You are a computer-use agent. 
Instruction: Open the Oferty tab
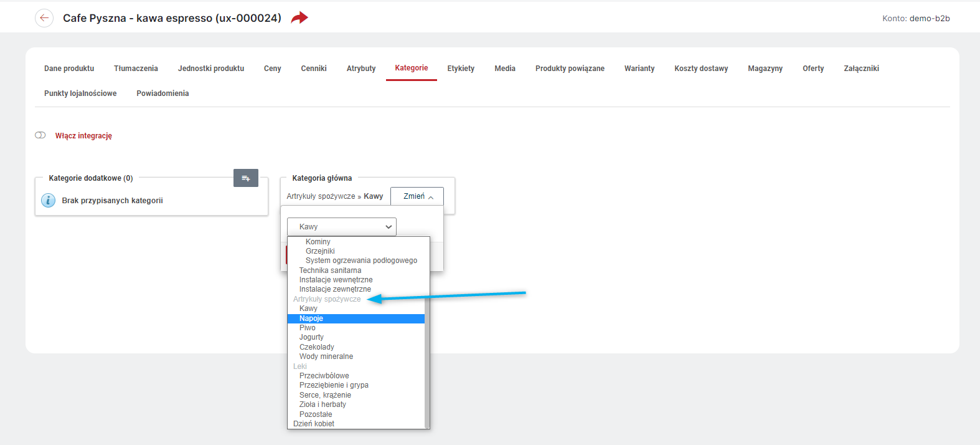(x=813, y=69)
